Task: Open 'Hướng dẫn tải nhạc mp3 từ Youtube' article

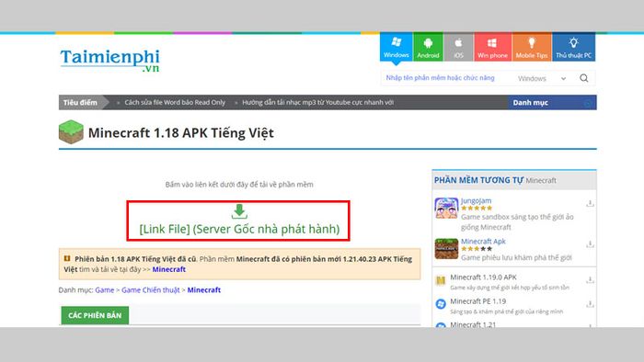Action: (x=317, y=103)
